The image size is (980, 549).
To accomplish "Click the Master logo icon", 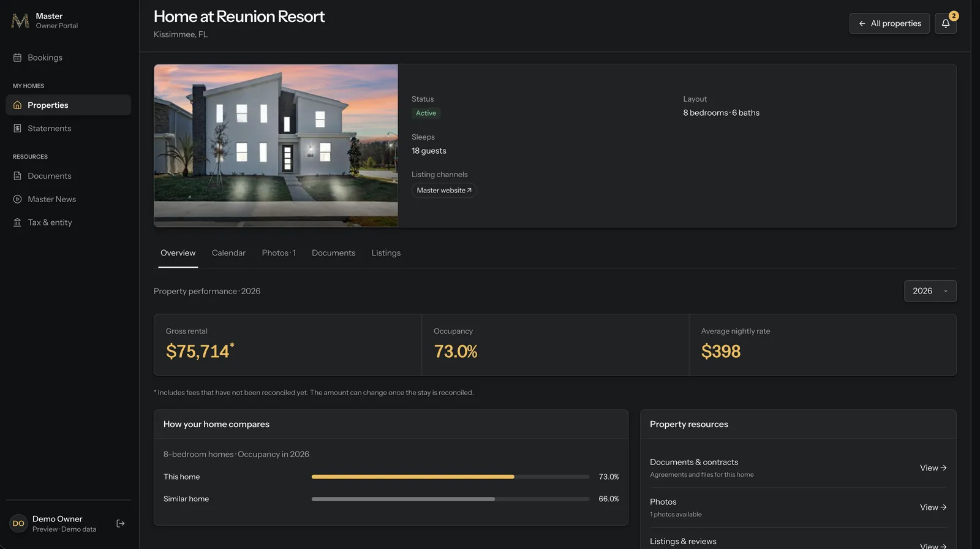I will pyautogui.click(x=20, y=21).
